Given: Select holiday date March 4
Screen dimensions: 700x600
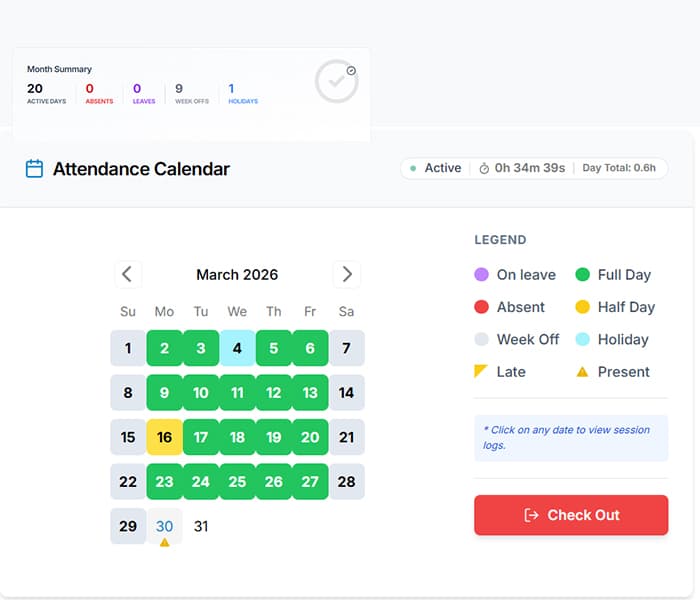Looking at the screenshot, I should coord(237,348).
